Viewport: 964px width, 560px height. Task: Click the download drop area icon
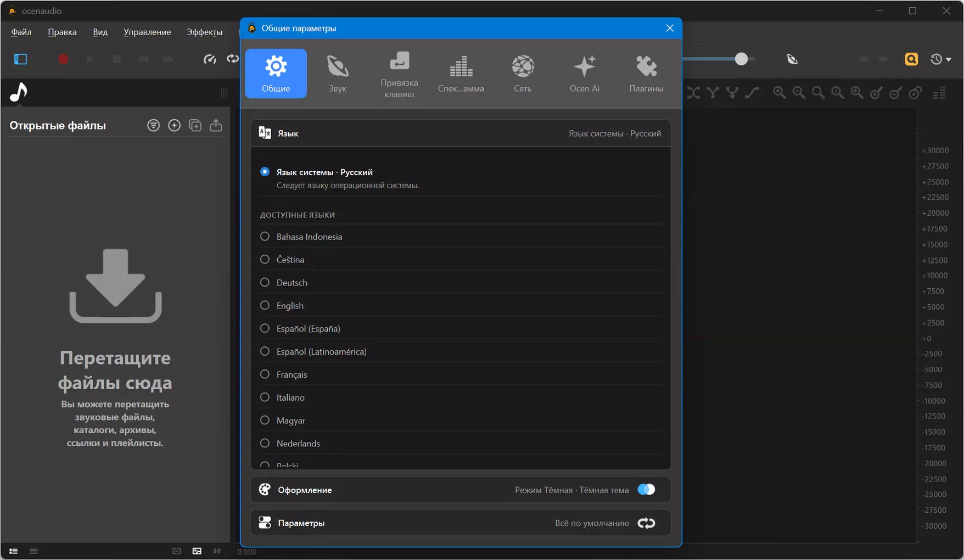[x=115, y=286]
